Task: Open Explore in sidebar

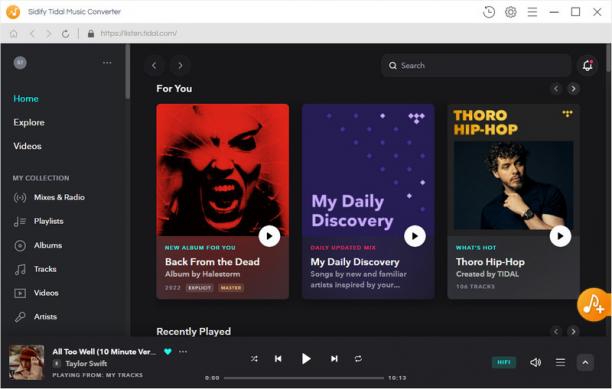Action: point(29,123)
